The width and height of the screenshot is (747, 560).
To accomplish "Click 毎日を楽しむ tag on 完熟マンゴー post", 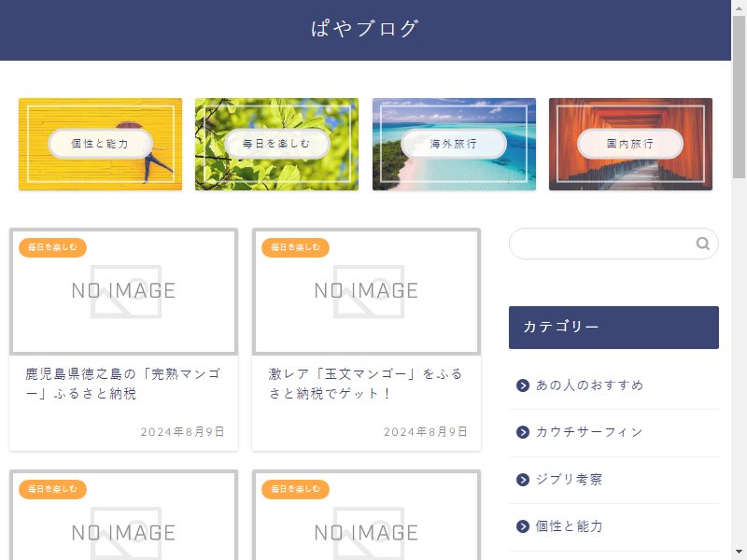I will [52, 247].
